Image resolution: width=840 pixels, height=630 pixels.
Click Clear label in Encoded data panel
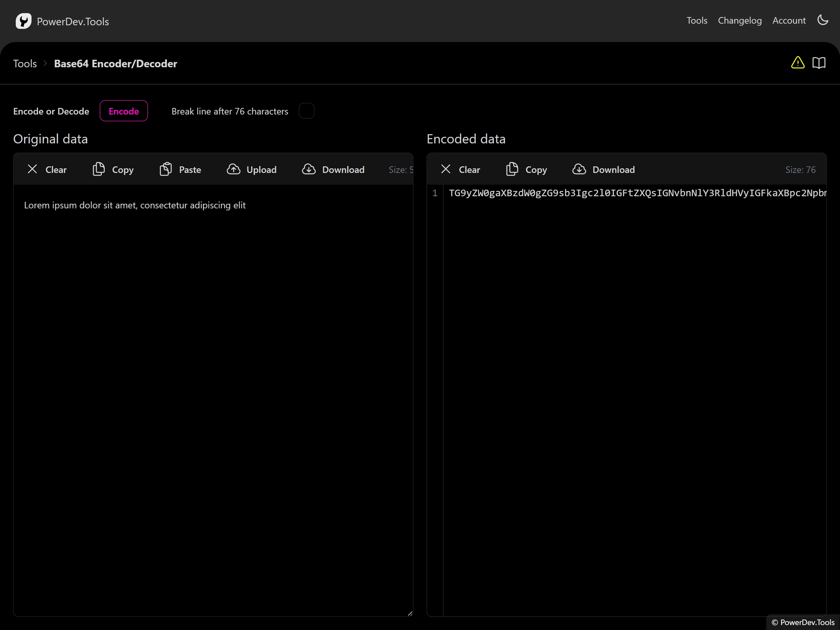pos(469,170)
